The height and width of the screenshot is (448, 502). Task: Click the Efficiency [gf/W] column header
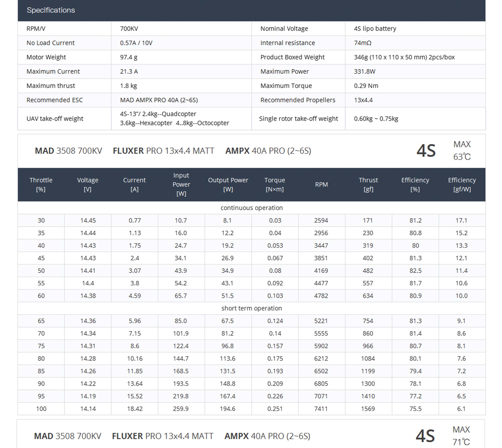462,185
